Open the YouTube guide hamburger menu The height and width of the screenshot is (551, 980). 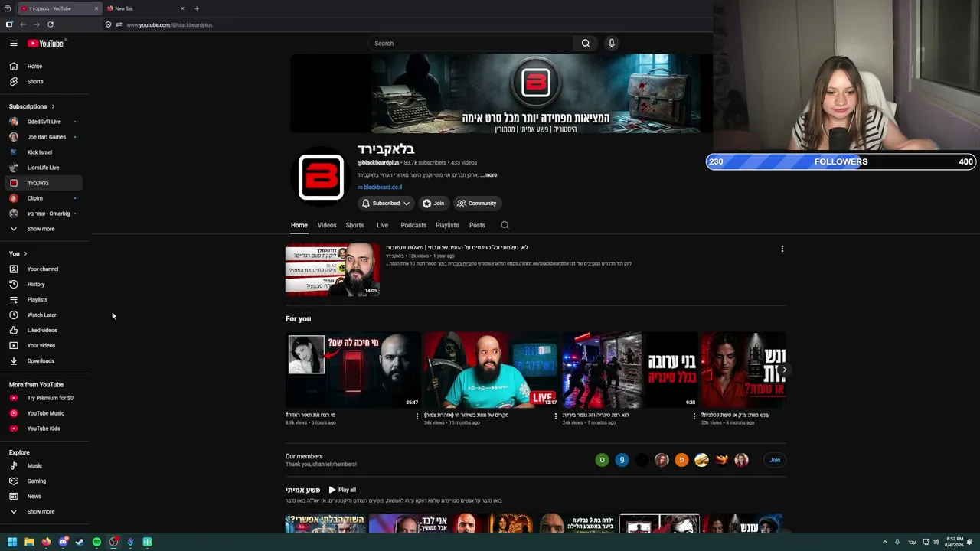14,44
